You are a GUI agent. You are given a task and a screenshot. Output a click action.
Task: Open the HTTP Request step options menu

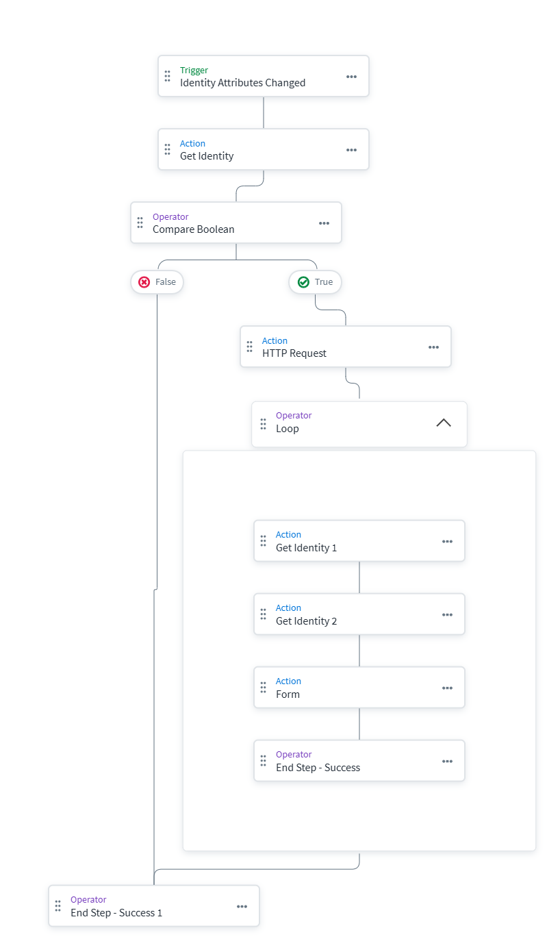click(x=433, y=347)
